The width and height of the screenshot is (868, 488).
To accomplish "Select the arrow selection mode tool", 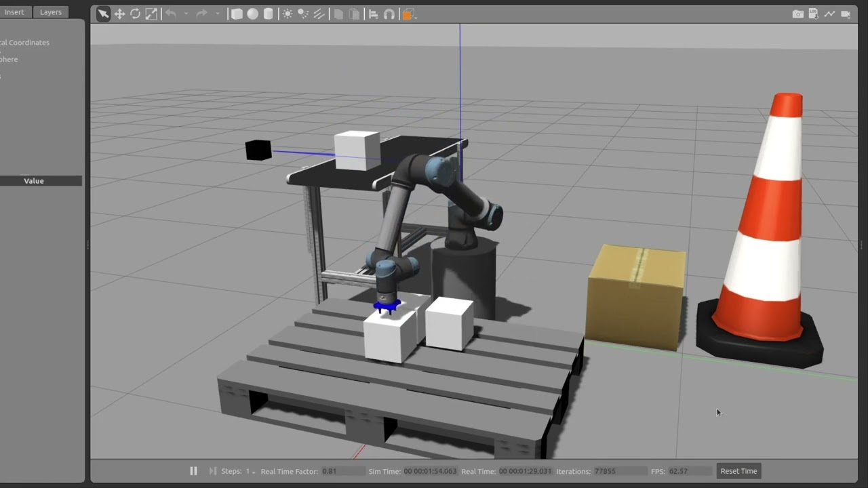I will tap(103, 14).
